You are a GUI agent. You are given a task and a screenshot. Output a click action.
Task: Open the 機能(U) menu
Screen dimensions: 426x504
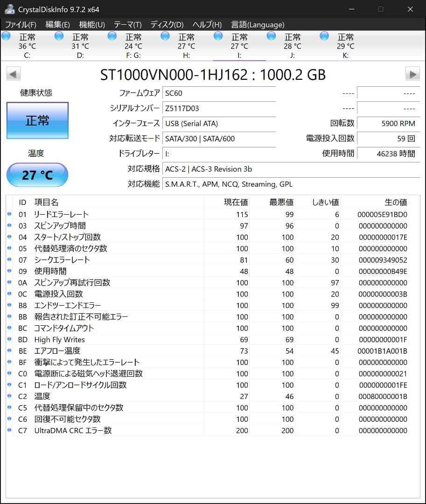point(91,24)
